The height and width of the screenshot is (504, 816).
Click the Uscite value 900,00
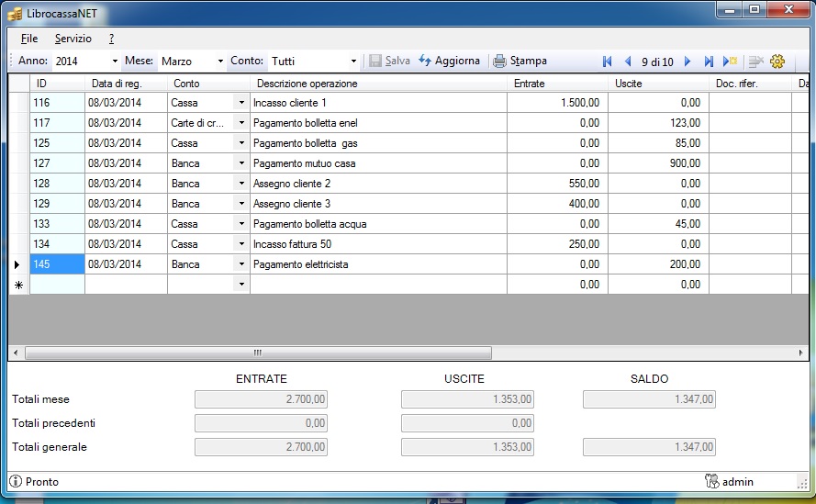[x=658, y=163]
